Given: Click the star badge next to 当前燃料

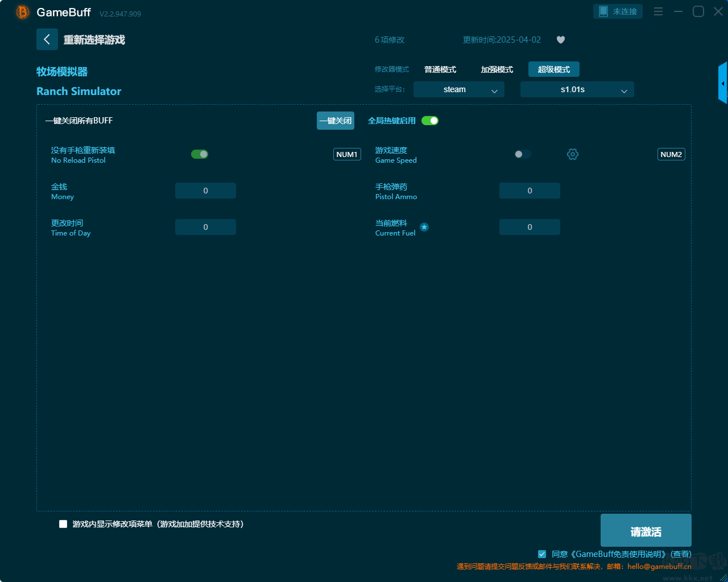Looking at the screenshot, I should (424, 226).
